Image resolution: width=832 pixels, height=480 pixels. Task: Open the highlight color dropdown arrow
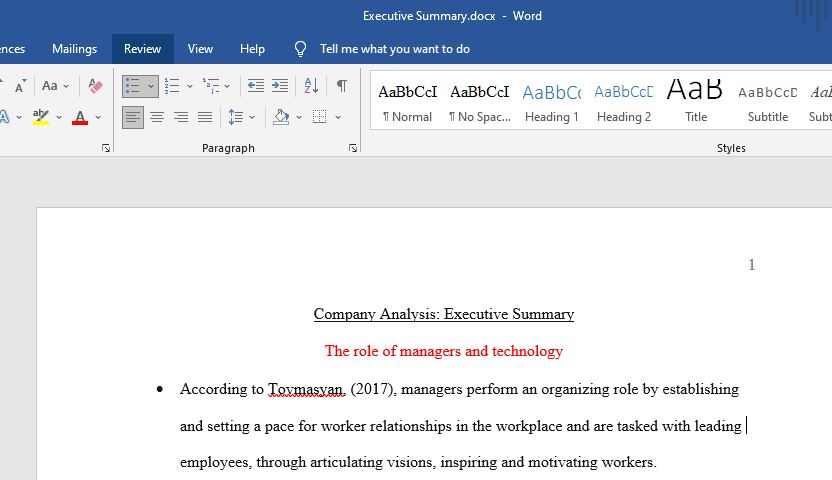(59, 117)
